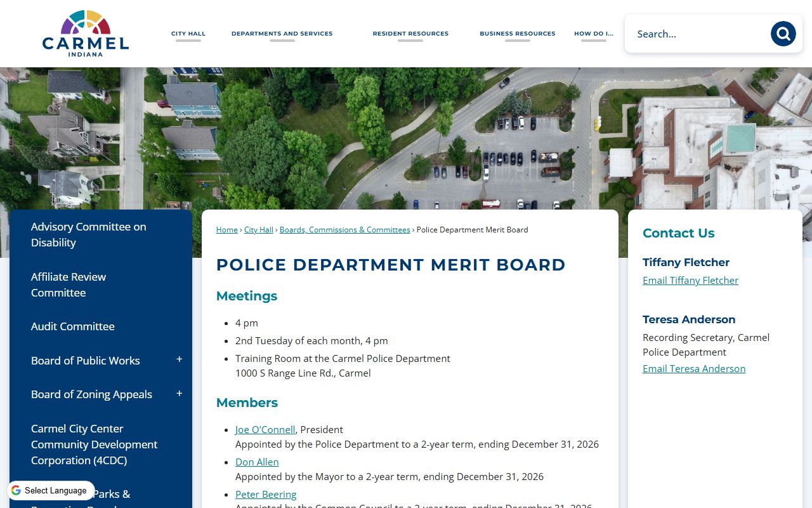The height and width of the screenshot is (508, 812).
Task: Open Audit Committee sidebar link
Action: (73, 326)
